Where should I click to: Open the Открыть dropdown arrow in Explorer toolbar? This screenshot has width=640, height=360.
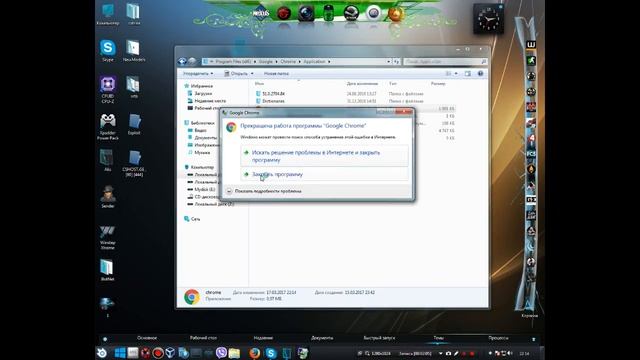coord(252,73)
